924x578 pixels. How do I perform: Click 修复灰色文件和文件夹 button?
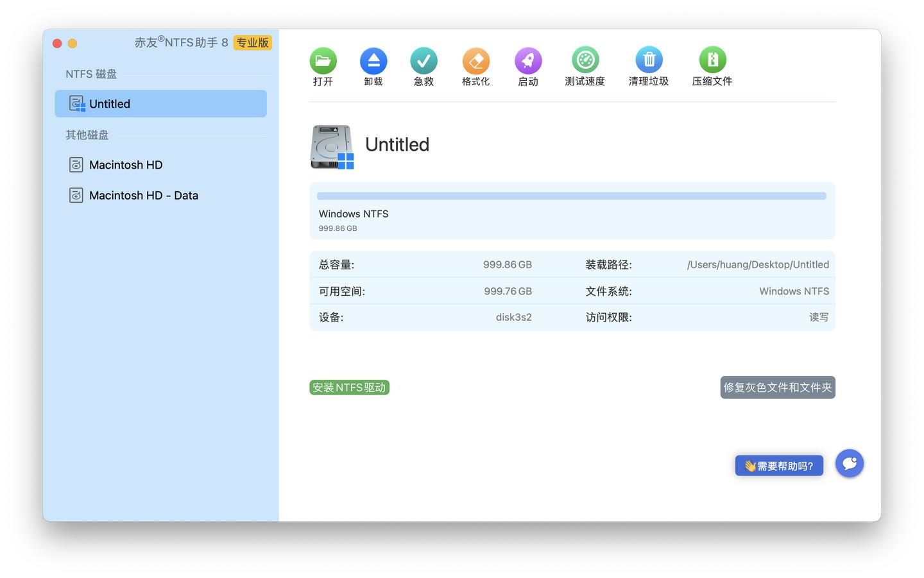[777, 387]
